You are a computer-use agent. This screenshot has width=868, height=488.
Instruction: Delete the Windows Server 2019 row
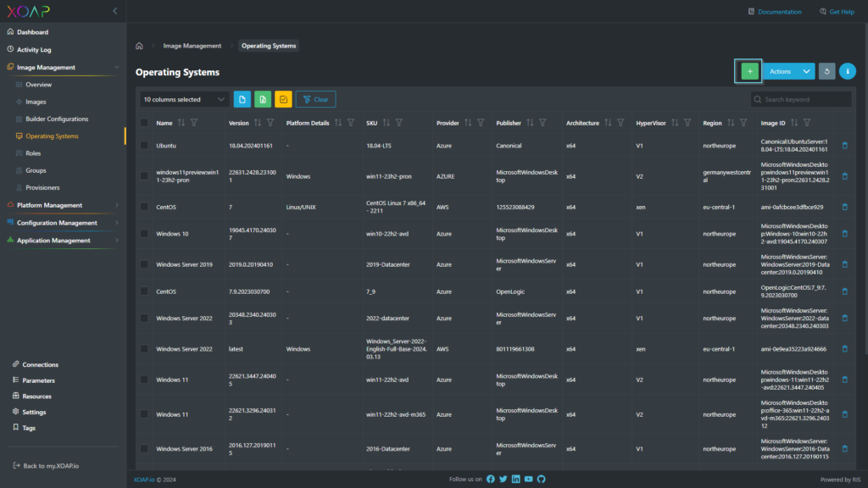(x=845, y=264)
